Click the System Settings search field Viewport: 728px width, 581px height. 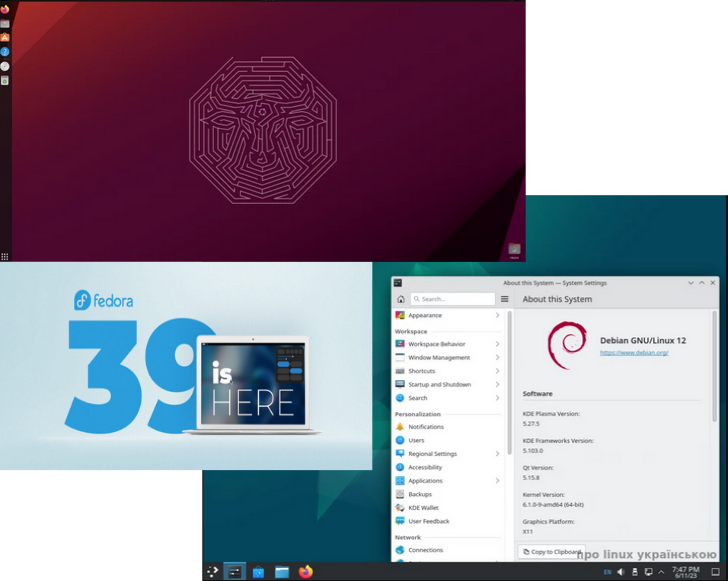pos(453,299)
